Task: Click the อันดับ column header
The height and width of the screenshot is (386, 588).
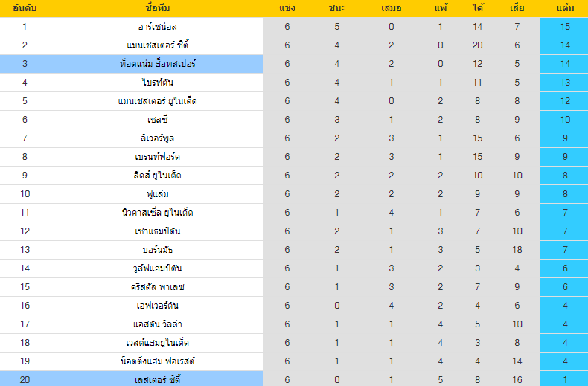Action: 25,8
